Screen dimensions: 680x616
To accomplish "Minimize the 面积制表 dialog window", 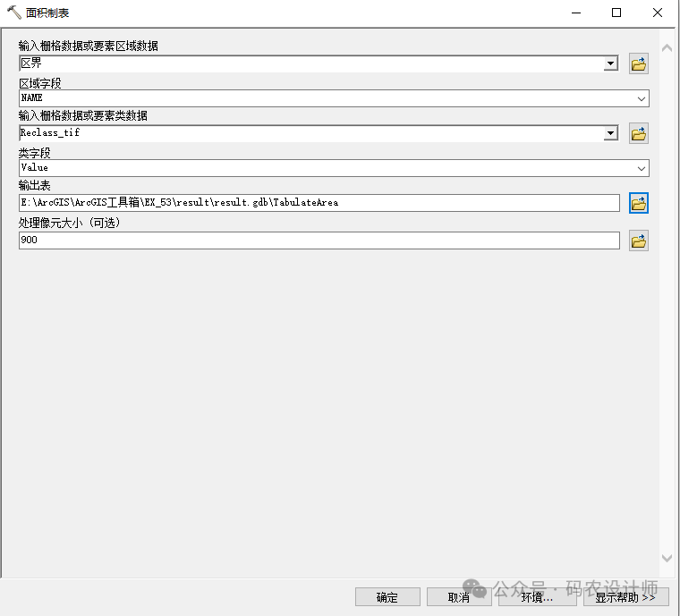I will (x=574, y=13).
